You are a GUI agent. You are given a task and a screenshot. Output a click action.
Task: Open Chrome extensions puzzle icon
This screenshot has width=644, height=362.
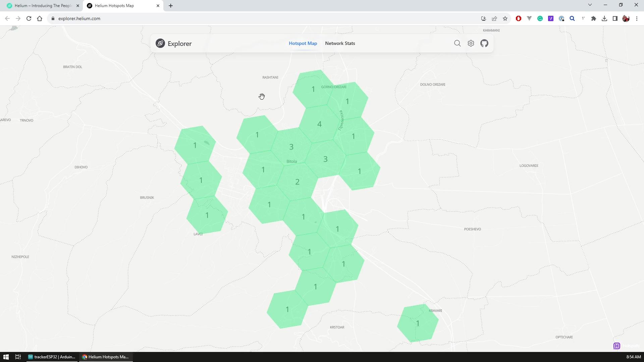[x=594, y=19]
